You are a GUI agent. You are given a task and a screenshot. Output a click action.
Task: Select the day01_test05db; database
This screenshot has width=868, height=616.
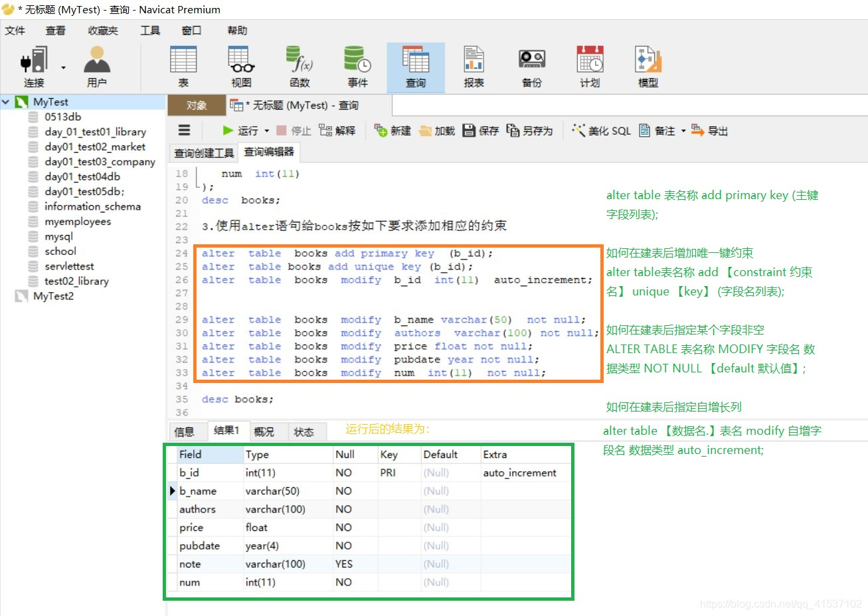coord(84,191)
